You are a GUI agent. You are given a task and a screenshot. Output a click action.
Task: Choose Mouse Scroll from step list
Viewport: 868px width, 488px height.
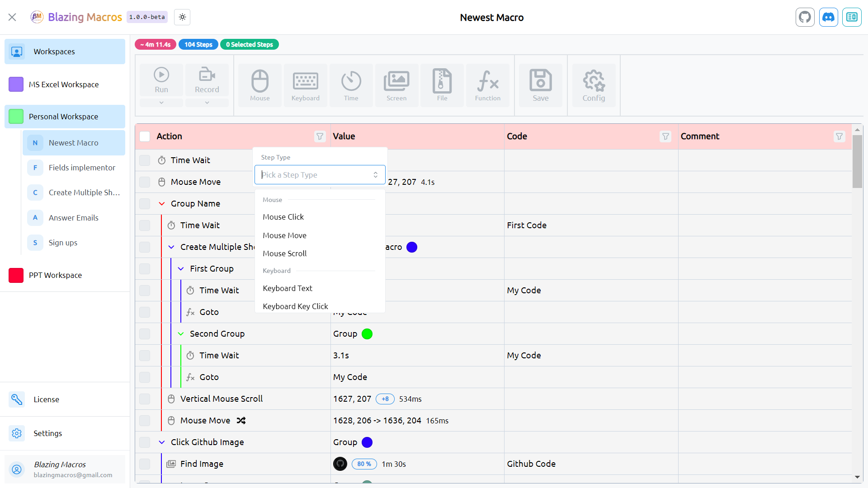(320, 253)
